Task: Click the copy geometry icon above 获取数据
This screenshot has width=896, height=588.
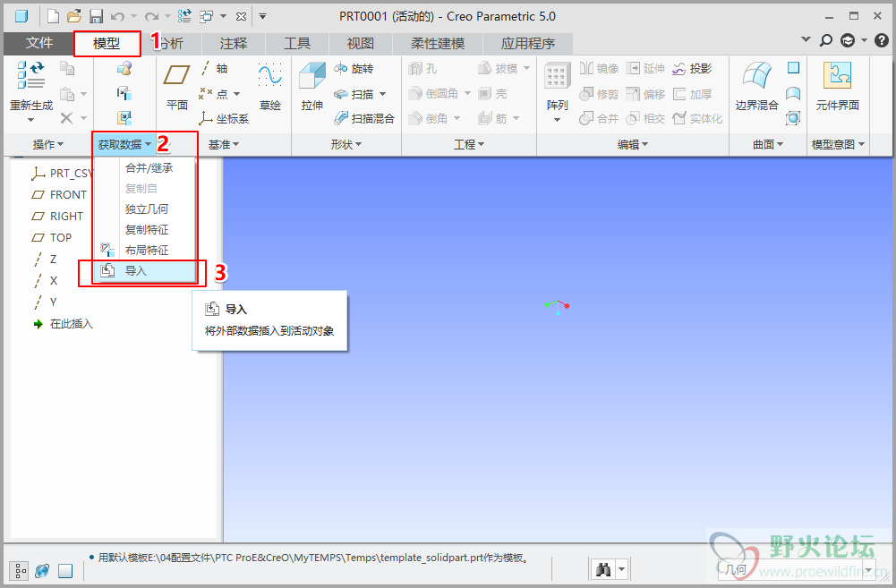Action: (x=124, y=93)
